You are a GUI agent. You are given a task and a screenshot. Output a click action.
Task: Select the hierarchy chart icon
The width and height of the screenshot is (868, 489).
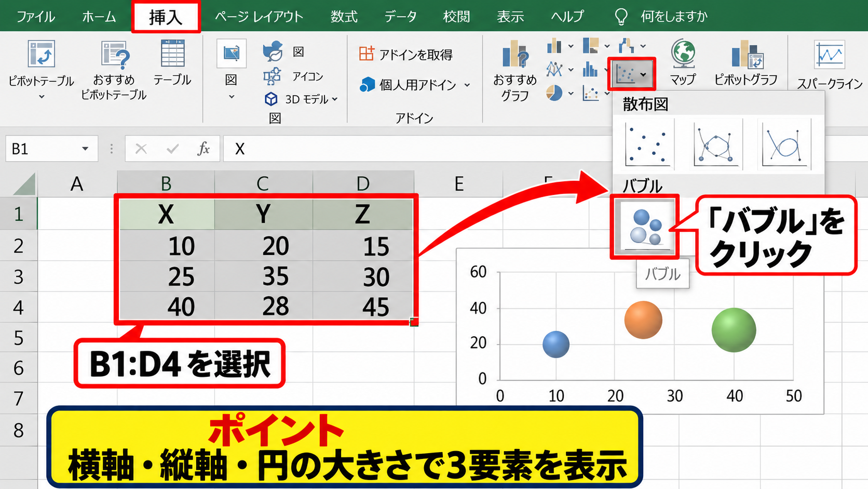point(591,46)
